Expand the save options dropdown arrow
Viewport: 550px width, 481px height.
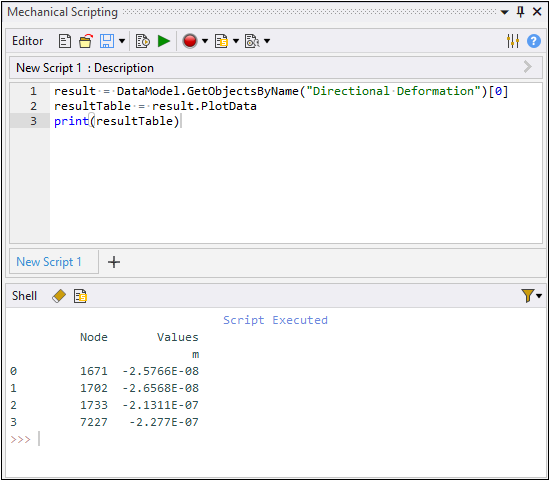122,41
